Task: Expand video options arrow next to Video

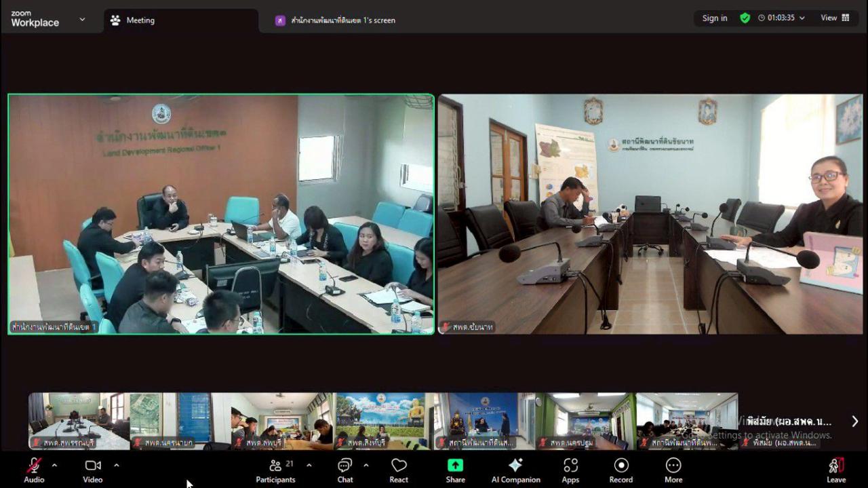Action: pos(116,466)
